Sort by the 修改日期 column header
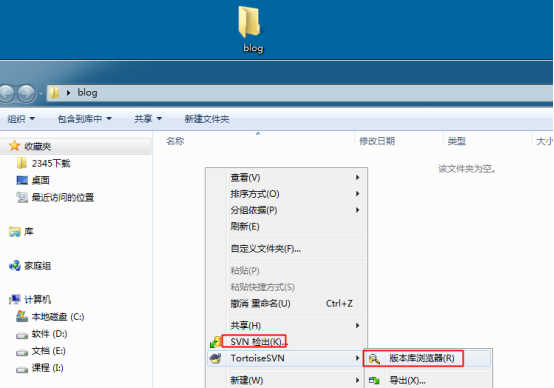Image resolution: width=554 pixels, height=388 pixels. (x=377, y=141)
